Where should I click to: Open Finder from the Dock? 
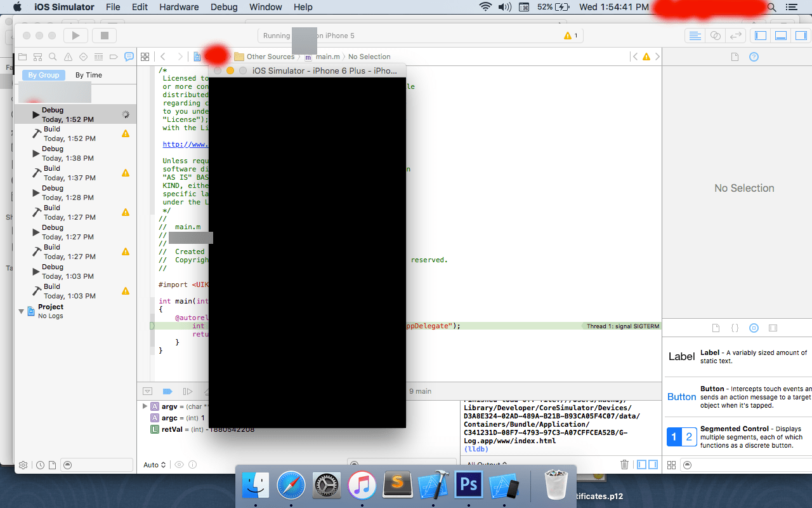coord(256,486)
